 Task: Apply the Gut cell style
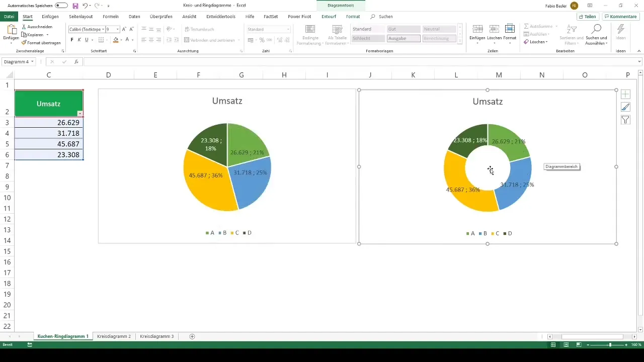(404, 29)
